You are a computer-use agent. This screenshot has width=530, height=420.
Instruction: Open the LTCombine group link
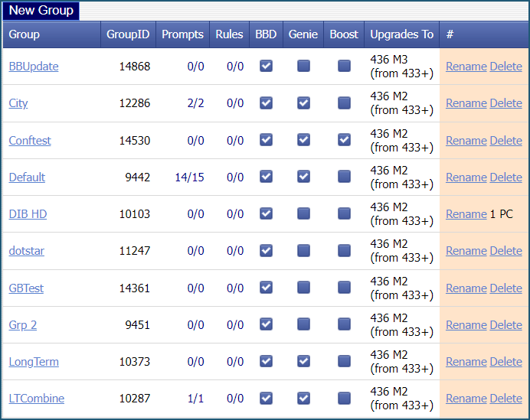click(36, 399)
